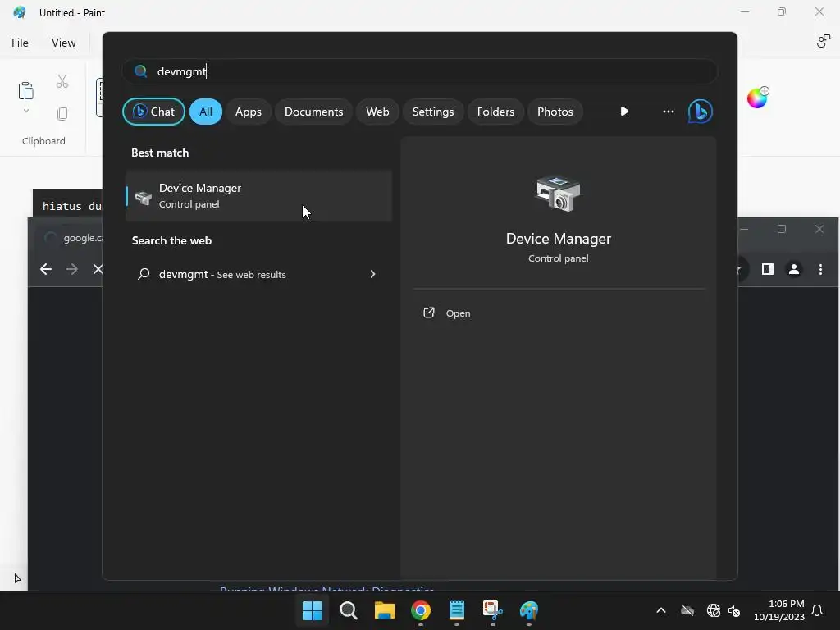Click the Cut scissors icon in Paint
This screenshot has height=630, width=840.
click(x=62, y=81)
